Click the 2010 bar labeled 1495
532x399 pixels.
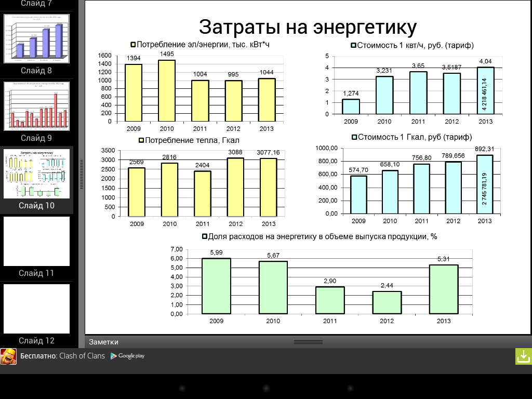click(167, 90)
